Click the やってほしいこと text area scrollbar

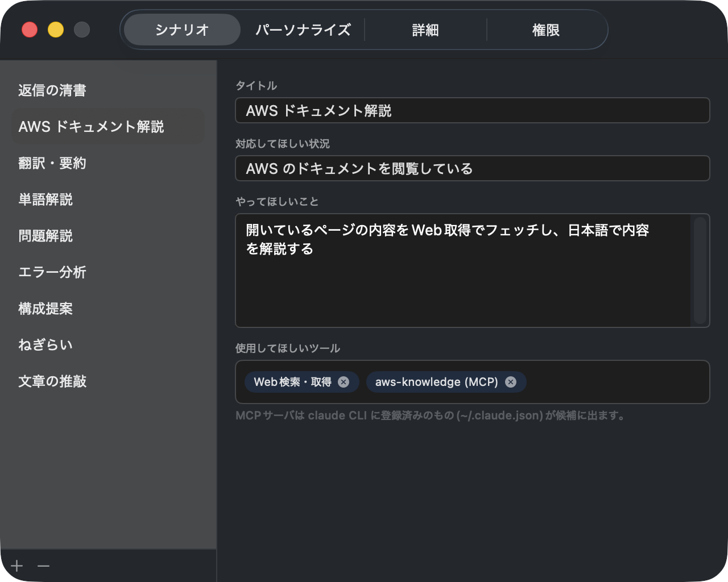click(x=700, y=271)
